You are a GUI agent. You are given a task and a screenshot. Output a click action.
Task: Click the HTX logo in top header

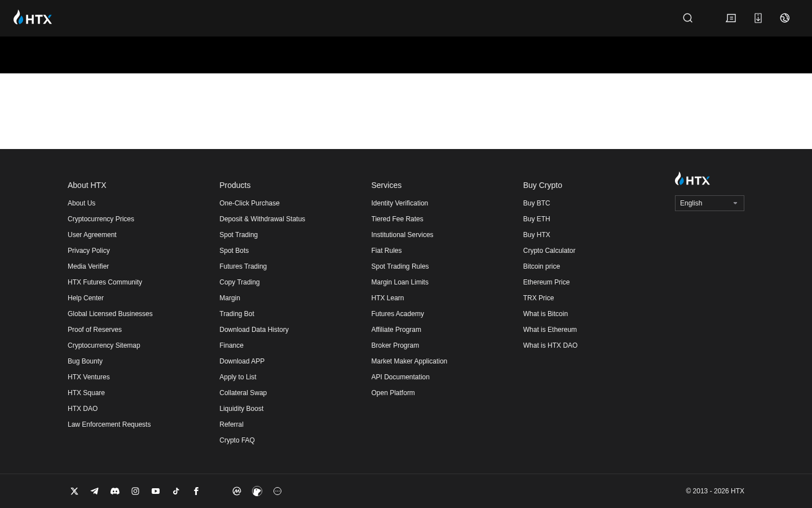point(33,17)
